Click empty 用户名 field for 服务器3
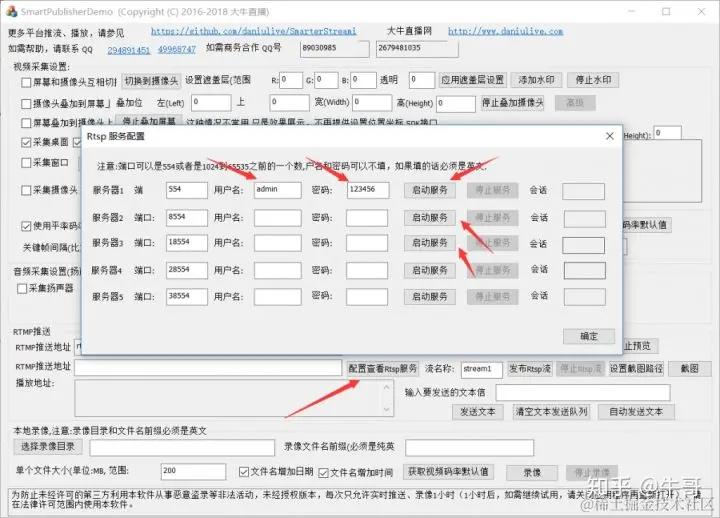Image resolution: width=720 pixels, height=518 pixels. click(277, 243)
